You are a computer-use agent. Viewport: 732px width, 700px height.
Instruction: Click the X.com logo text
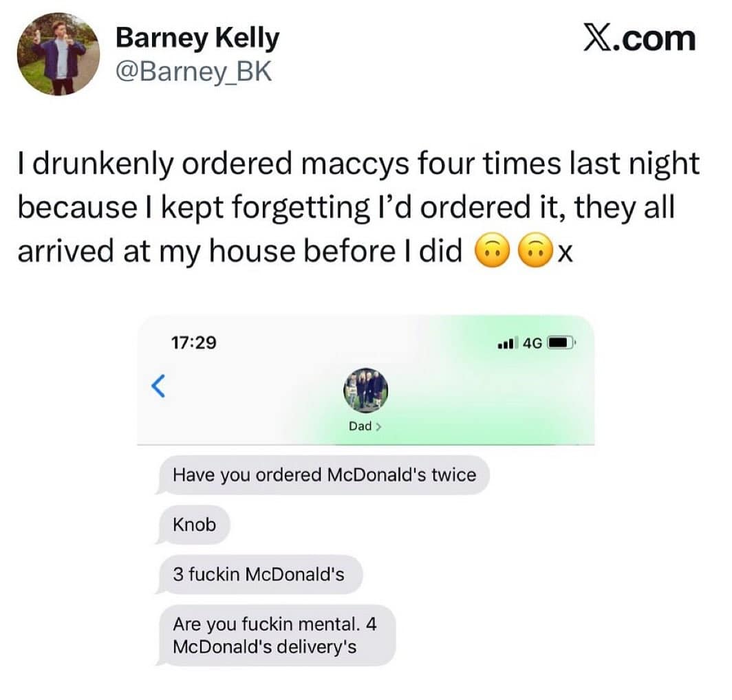point(640,39)
